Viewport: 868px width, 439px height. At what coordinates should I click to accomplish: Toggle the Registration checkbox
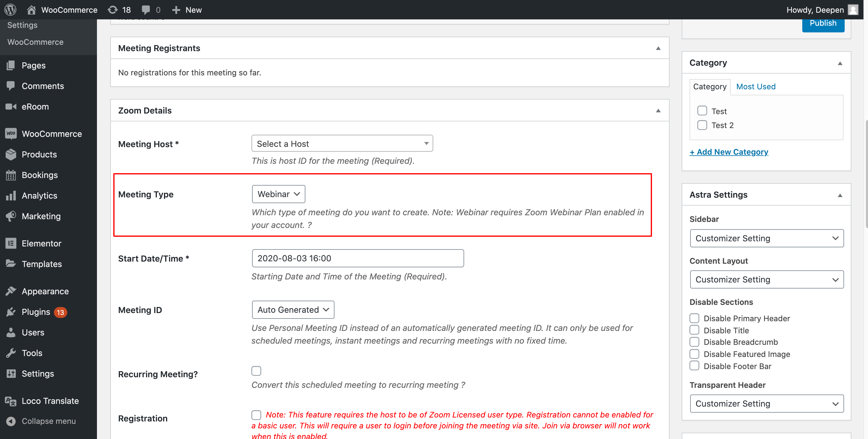(256, 415)
